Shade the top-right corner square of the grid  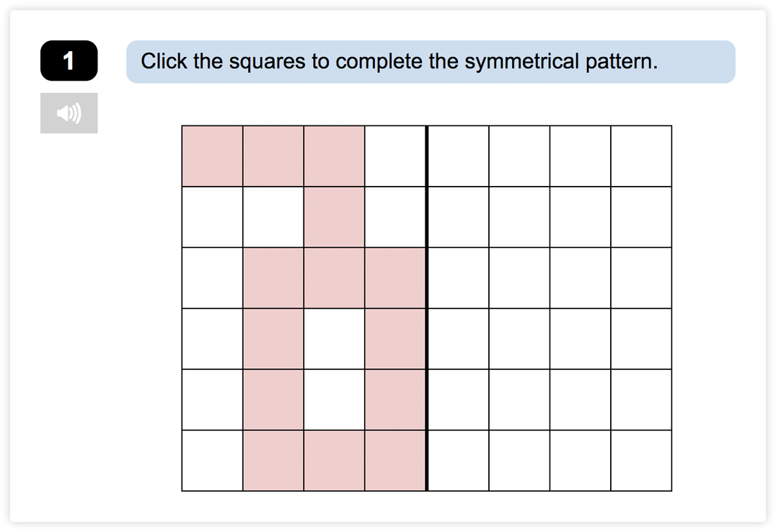pos(641,156)
